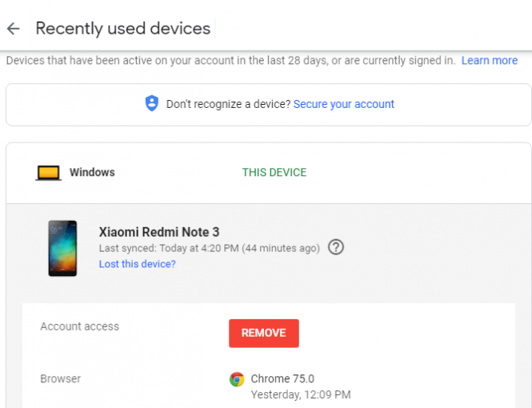The height and width of the screenshot is (408, 532).
Task: Click the Last synced timestamp text
Action: 209,248
